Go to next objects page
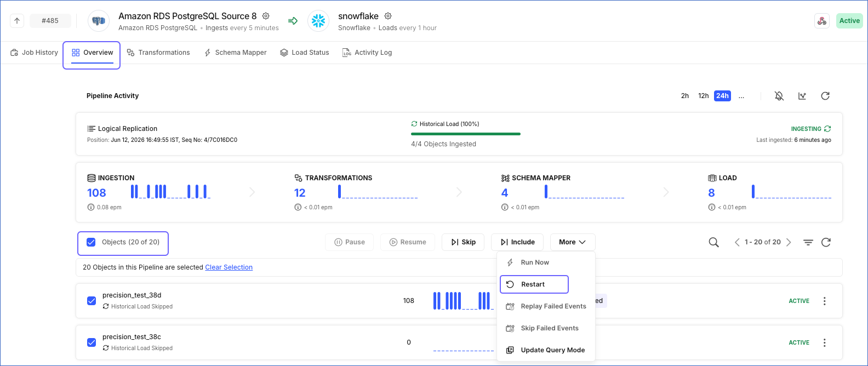This screenshot has width=868, height=366. click(789, 242)
